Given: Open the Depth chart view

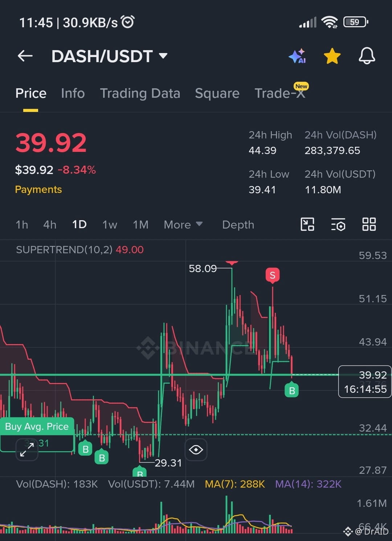Looking at the screenshot, I should click(x=238, y=225).
